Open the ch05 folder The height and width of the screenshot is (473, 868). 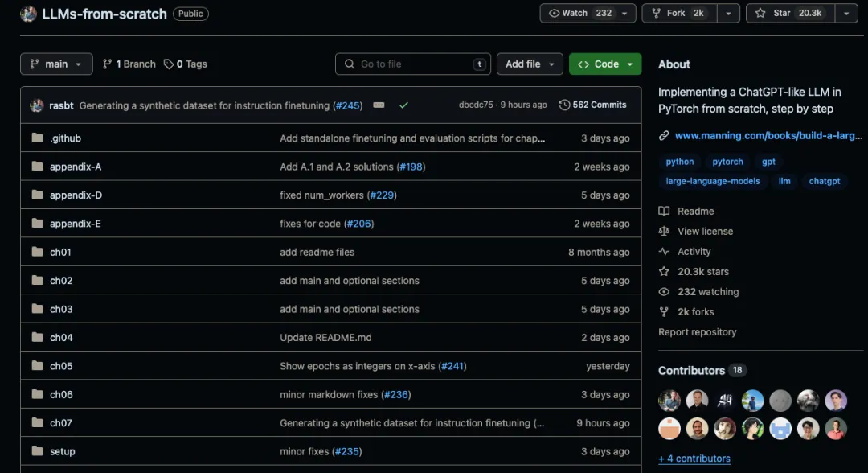tap(61, 366)
